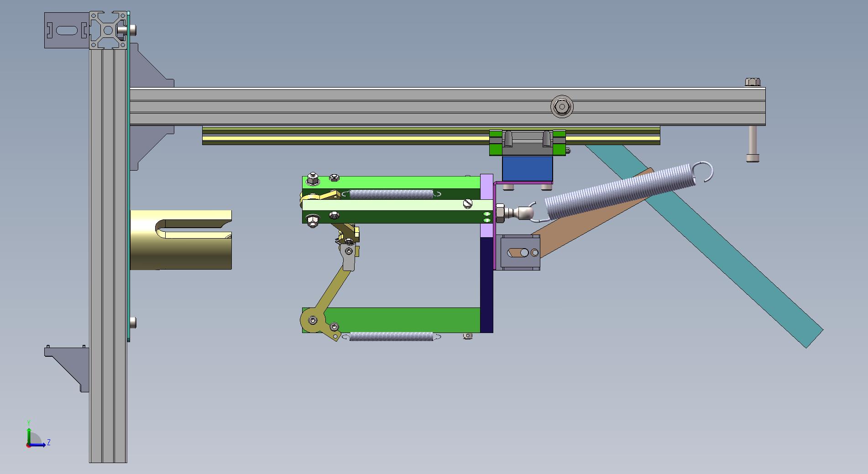Select the yellow slotted cylindrical tube

click(181, 240)
